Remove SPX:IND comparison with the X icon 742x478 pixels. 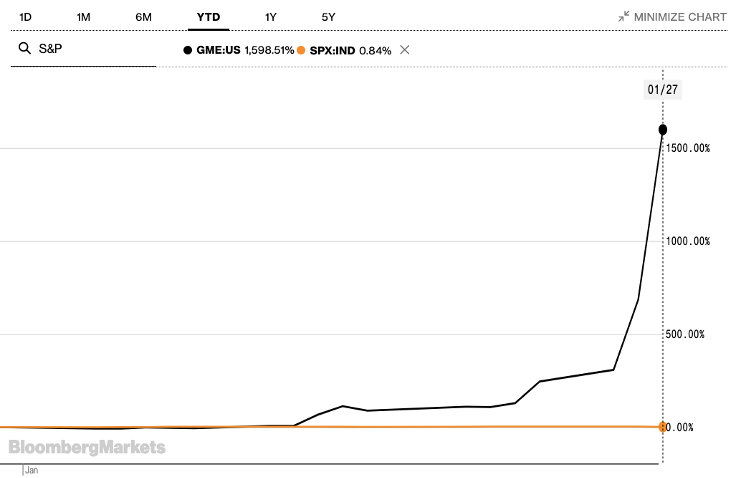pos(405,50)
